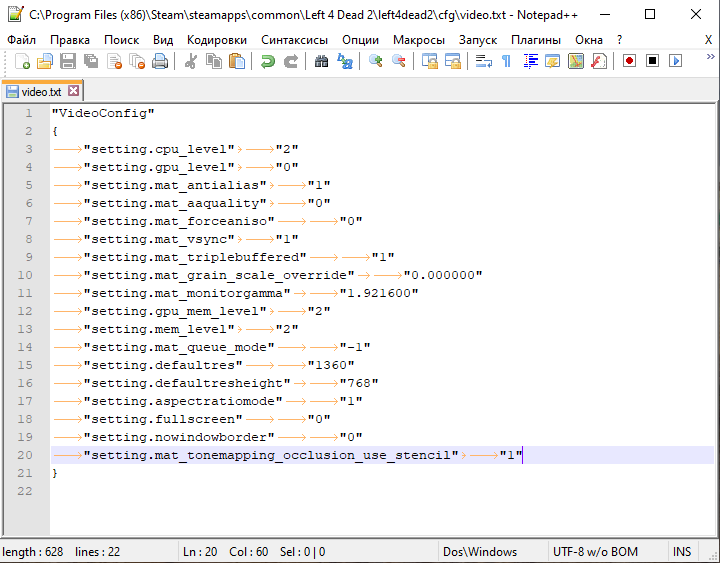Toggle show all characters pilcrow icon
Image resolution: width=720 pixels, height=563 pixels.
(506, 61)
